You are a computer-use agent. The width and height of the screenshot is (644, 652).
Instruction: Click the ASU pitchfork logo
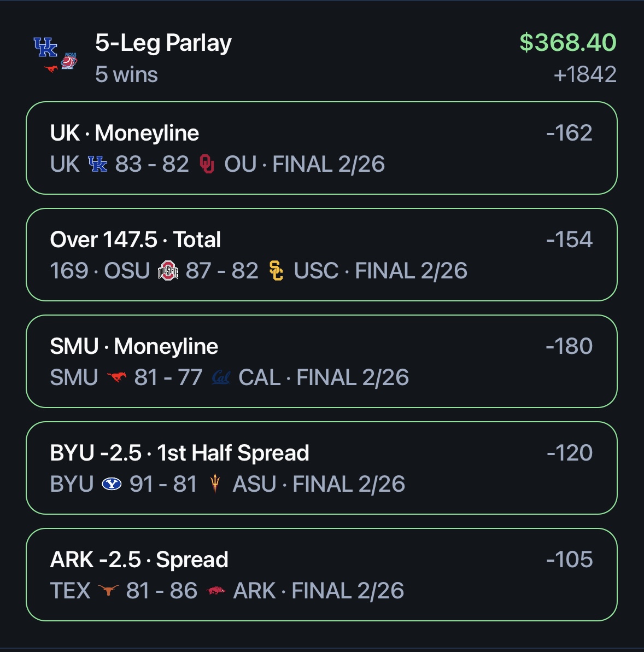point(215,484)
